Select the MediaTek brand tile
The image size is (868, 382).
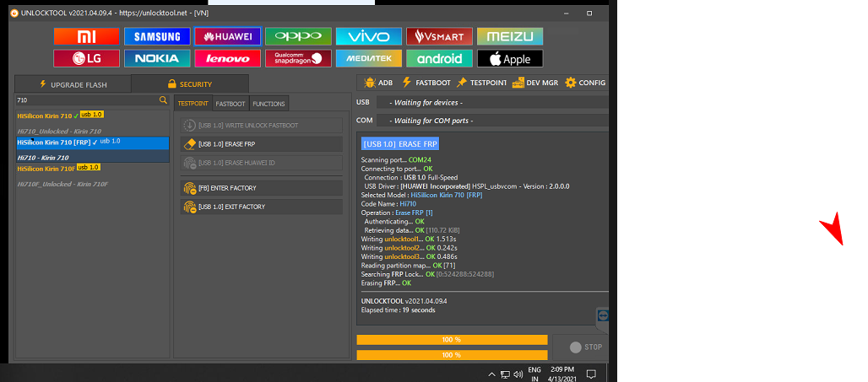[369, 58]
